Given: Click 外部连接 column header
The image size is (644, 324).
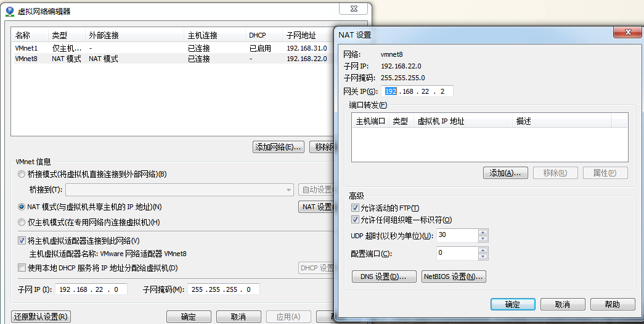Looking at the screenshot, I should 134,35.
